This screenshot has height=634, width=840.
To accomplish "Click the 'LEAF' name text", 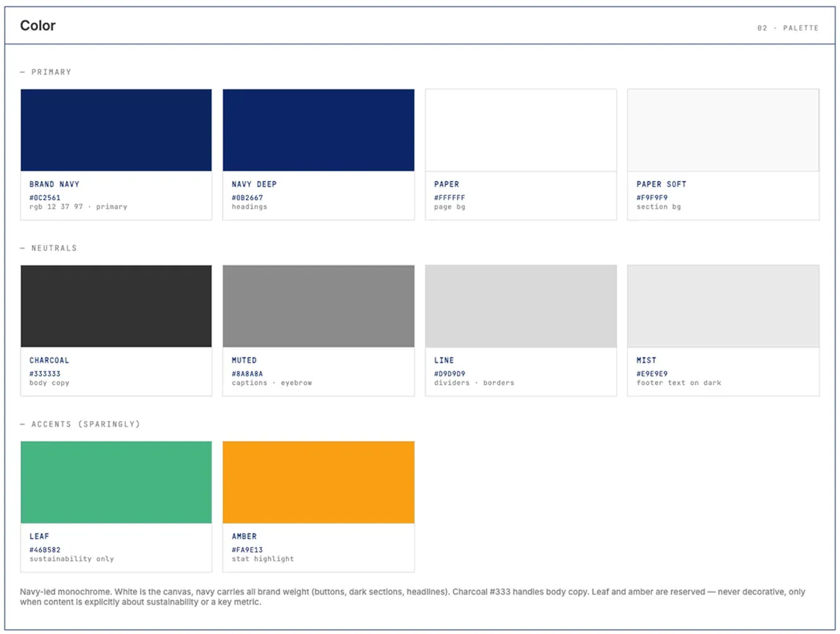I will (x=39, y=536).
